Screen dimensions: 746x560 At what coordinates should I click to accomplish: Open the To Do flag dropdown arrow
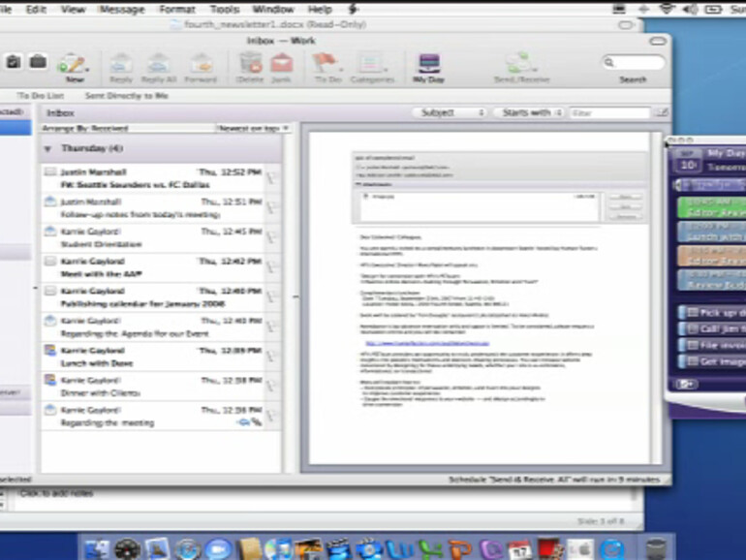[x=341, y=70]
